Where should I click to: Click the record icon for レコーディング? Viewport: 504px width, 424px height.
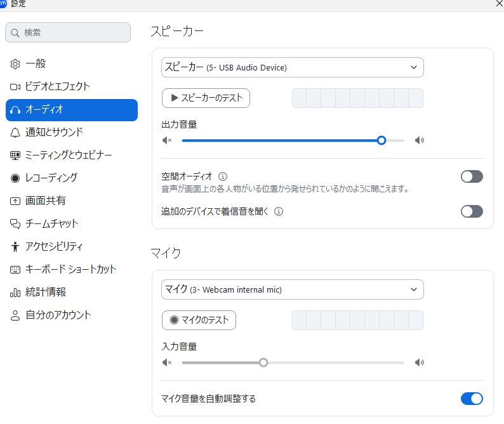click(x=16, y=178)
